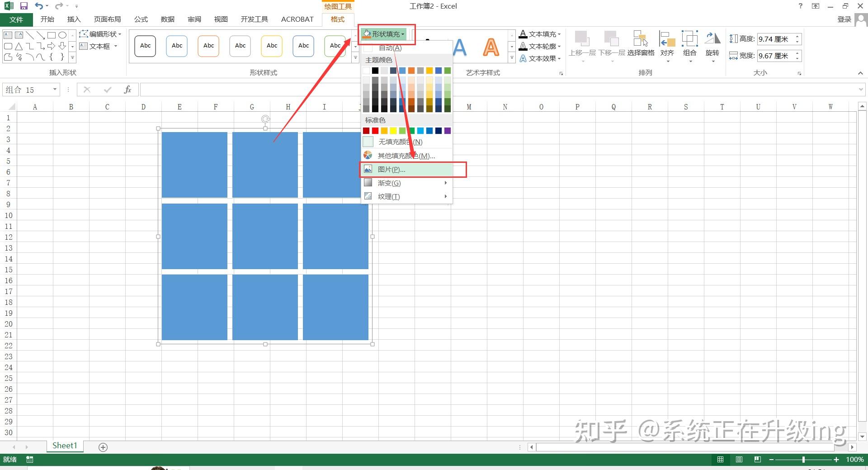This screenshot has width=868, height=470.
Task: Apply the yellow-outlined Abc shape style
Action: pos(272,46)
